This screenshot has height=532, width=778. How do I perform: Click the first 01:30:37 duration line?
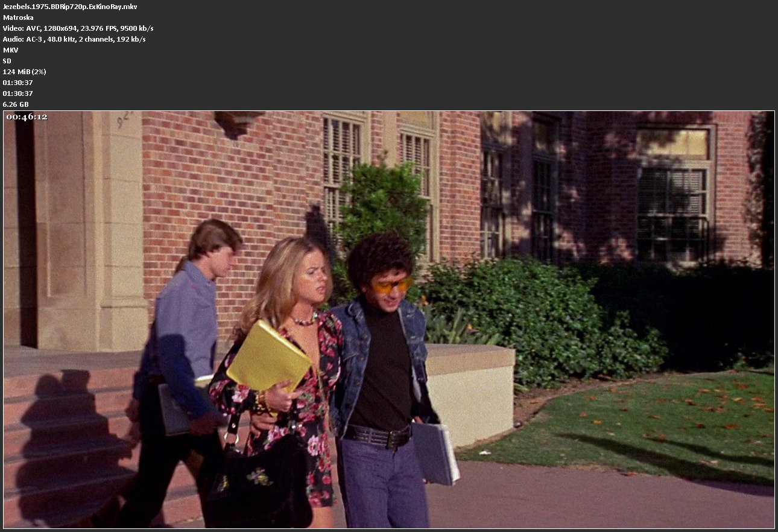[17, 83]
